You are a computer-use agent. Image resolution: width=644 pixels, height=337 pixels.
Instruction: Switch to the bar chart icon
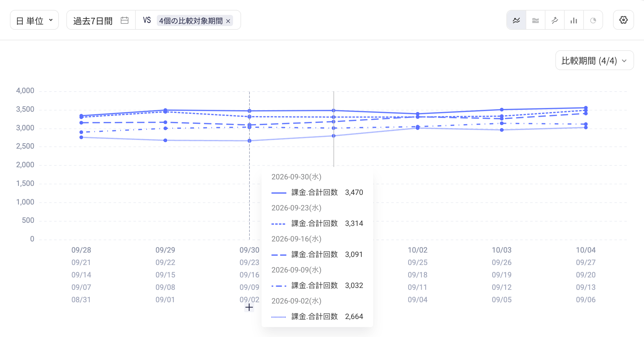click(x=574, y=20)
